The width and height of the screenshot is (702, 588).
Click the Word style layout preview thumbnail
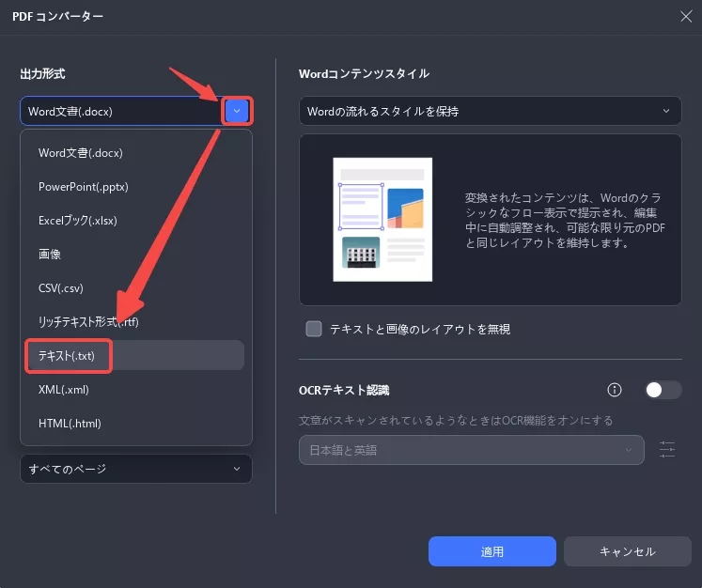click(382, 219)
